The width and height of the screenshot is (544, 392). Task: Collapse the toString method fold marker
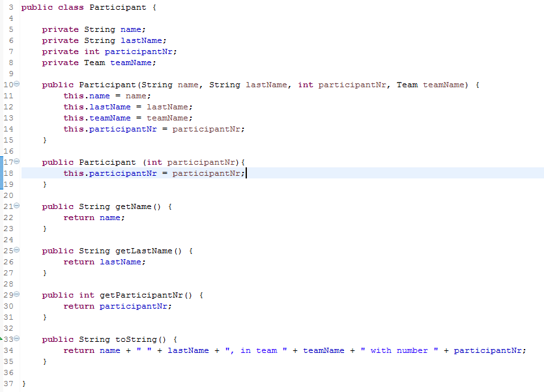pos(16,339)
